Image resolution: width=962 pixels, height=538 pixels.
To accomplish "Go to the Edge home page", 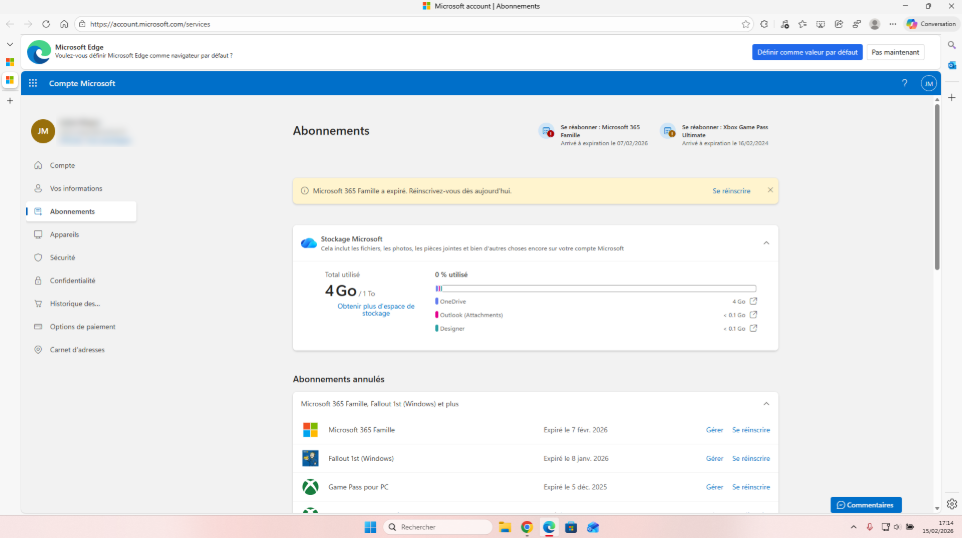I will [64, 24].
